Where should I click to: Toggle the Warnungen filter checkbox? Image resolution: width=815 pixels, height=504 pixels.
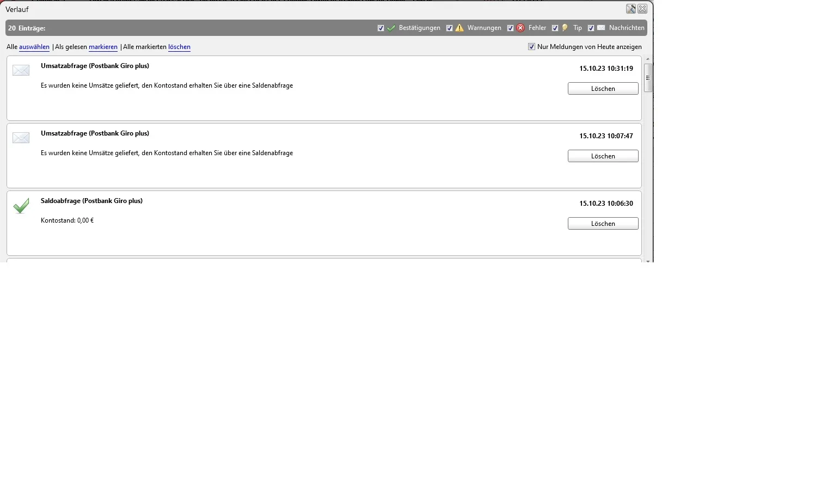tap(449, 28)
